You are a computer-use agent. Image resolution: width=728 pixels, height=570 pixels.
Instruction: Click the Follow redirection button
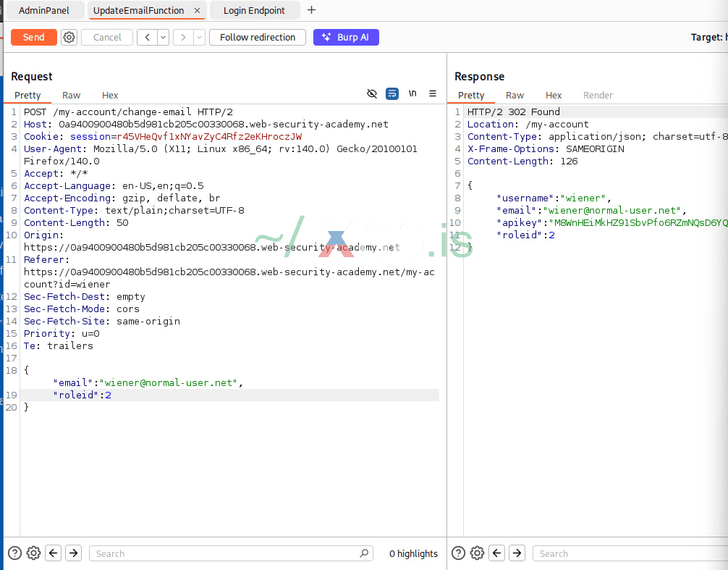click(x=258, y=38)
